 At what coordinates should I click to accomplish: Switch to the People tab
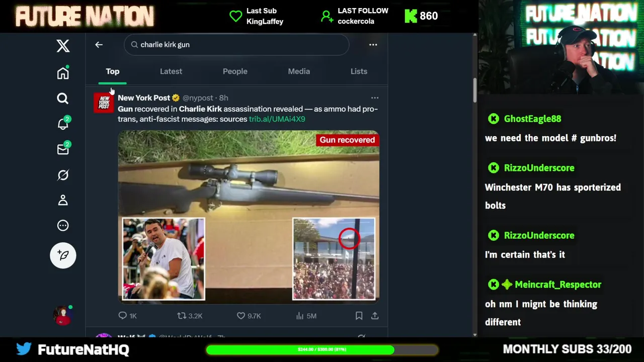click(x=235, y=71)
